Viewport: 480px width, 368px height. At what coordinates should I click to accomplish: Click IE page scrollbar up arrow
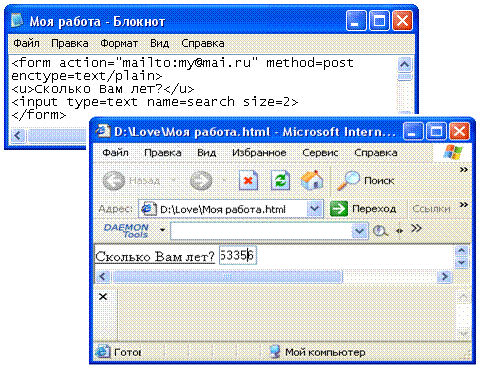tap(462, 250)
